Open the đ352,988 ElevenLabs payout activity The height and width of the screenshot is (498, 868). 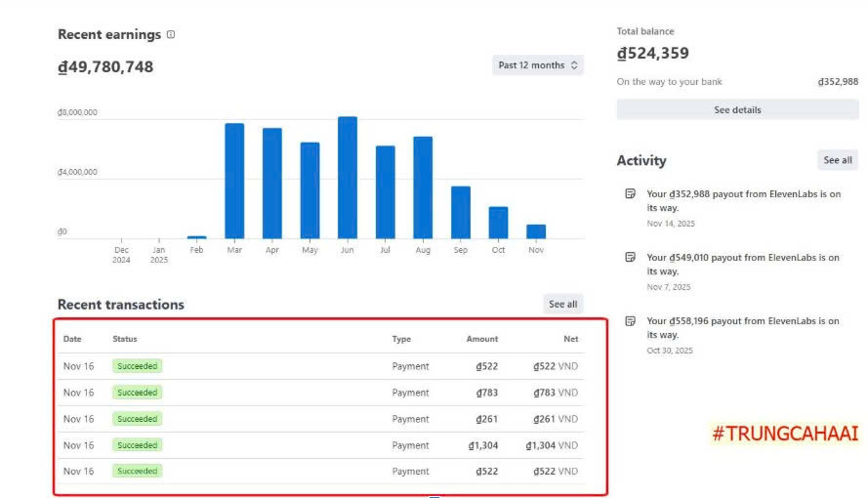(742, 200)
